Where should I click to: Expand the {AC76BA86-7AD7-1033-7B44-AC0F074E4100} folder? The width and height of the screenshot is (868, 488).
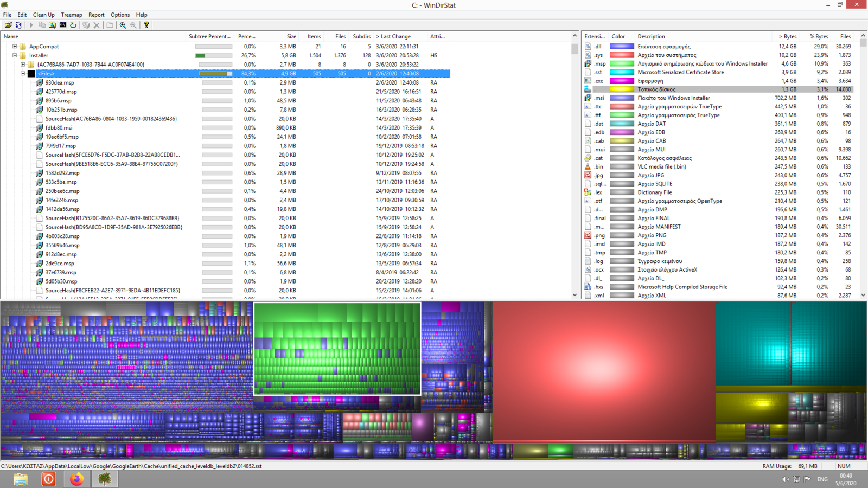[x=23, y=65]
